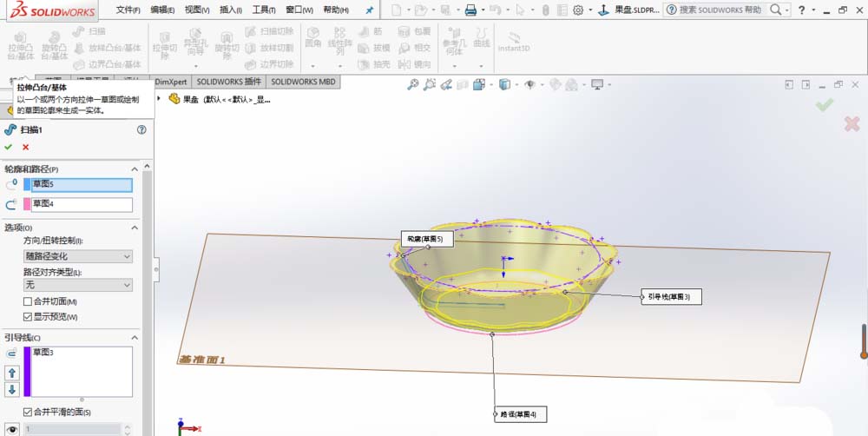Click the Hole Wizard (异型孔向导) tool

pyautogui.click(x=195, y=42)
